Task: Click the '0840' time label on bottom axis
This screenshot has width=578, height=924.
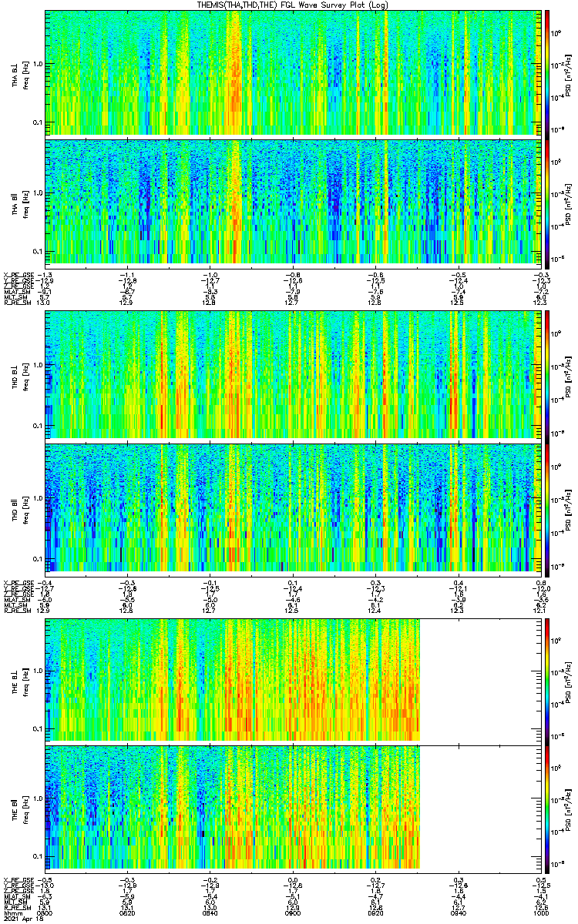Action: pyautogui.click(x=210, y=912)
